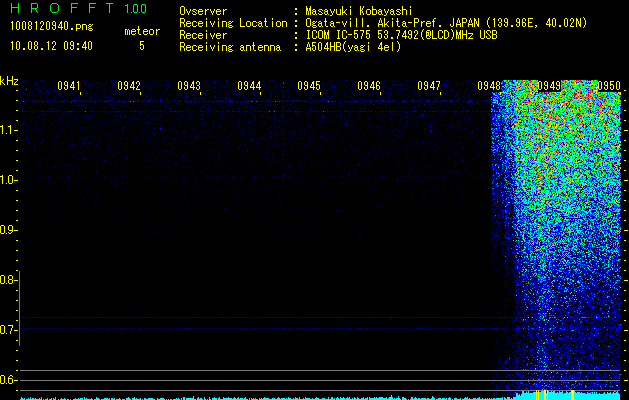Click the date stamp 10.08.12 09:40
Viewport: 629px width, 400px height.
point(51,46)
